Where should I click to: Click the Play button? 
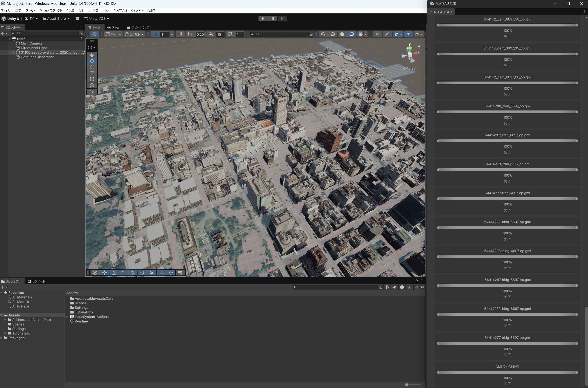263,19
